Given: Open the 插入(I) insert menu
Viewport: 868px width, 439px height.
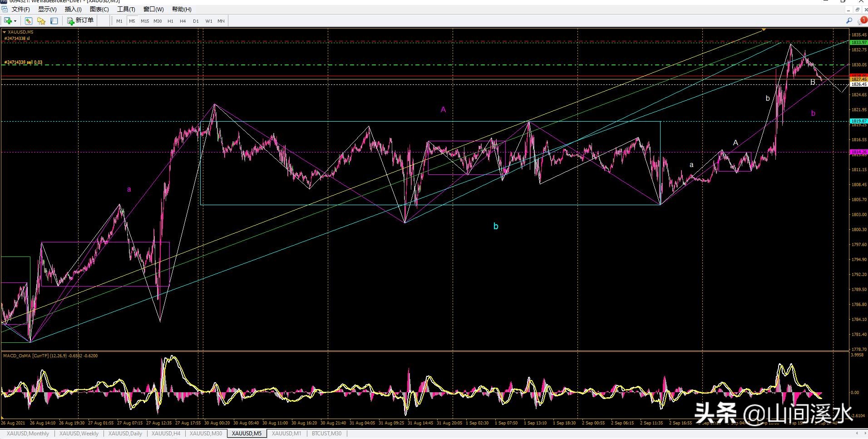Looking at the screenshot, I should coord(73,9).
